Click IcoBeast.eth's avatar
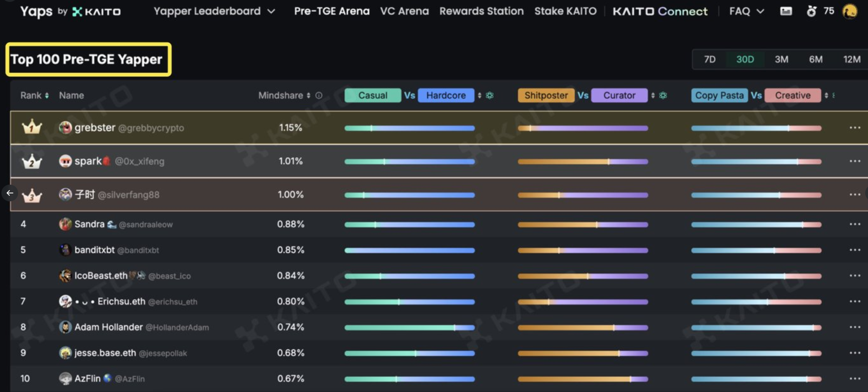This screenshot has width=868, height=392. pos(65,276)
